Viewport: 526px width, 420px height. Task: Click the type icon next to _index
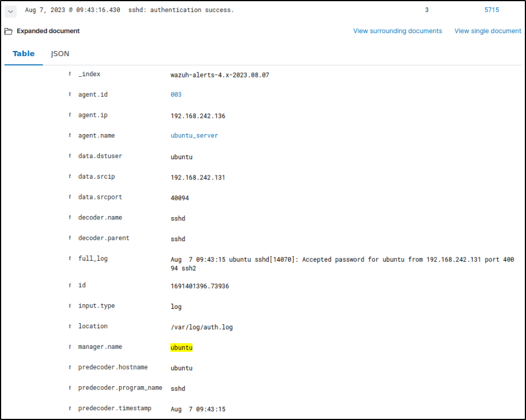pos(70,74)
